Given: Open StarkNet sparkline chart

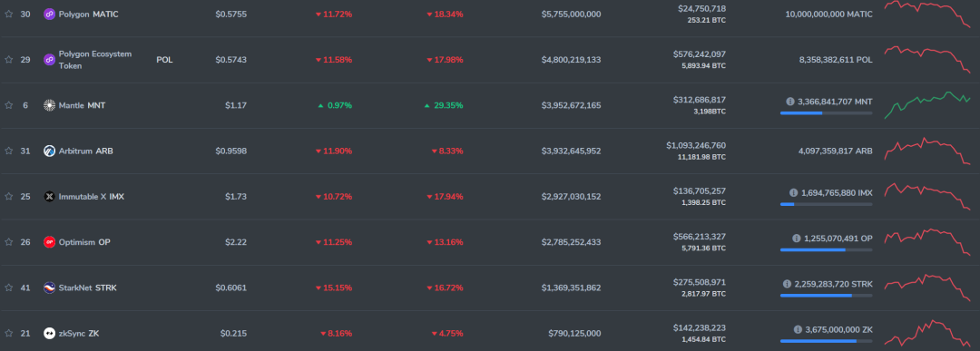Looking at the screenshot, I should coord(926,288).
